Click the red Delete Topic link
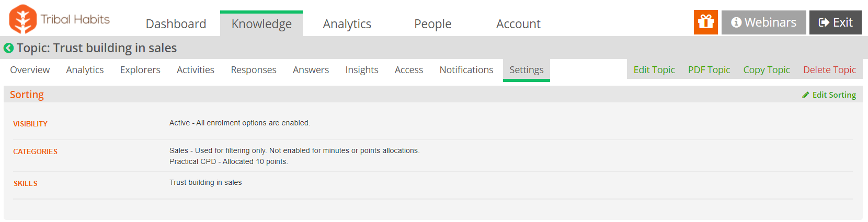 coord(829,70)
